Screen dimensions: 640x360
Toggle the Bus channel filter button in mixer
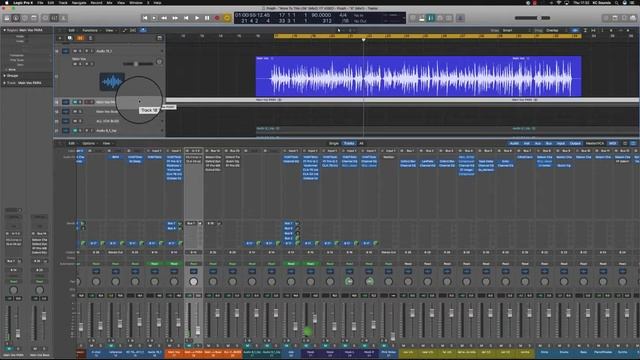coord(549,143)
